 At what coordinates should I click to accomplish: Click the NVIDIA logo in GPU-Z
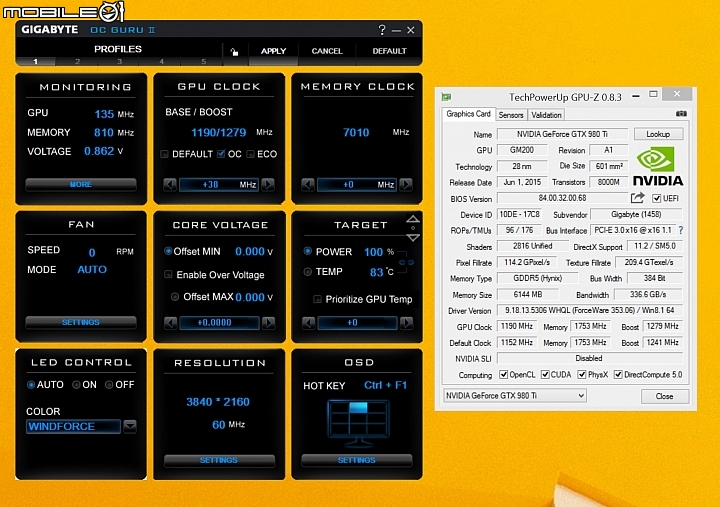tap(658, 166)
